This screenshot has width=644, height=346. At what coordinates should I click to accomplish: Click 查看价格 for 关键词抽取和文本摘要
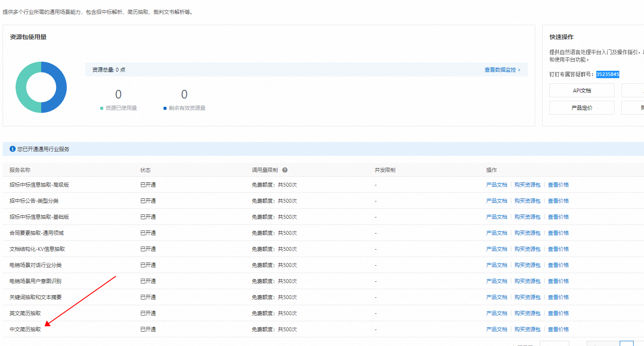coord(558,297)
